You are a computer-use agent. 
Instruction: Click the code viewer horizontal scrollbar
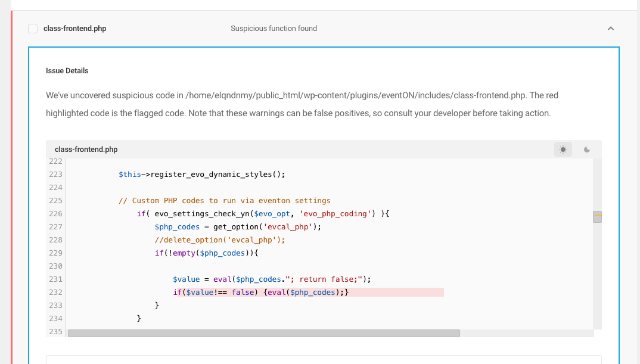[x=263, y=334]
